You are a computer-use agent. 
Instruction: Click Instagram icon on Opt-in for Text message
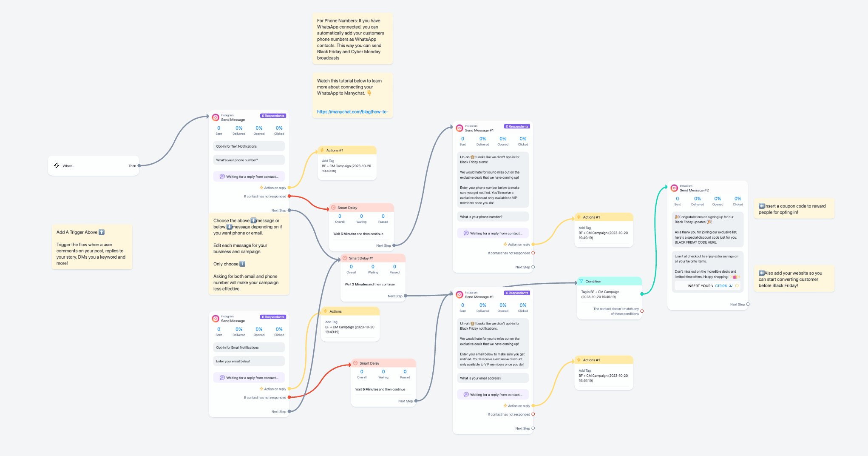216,117
